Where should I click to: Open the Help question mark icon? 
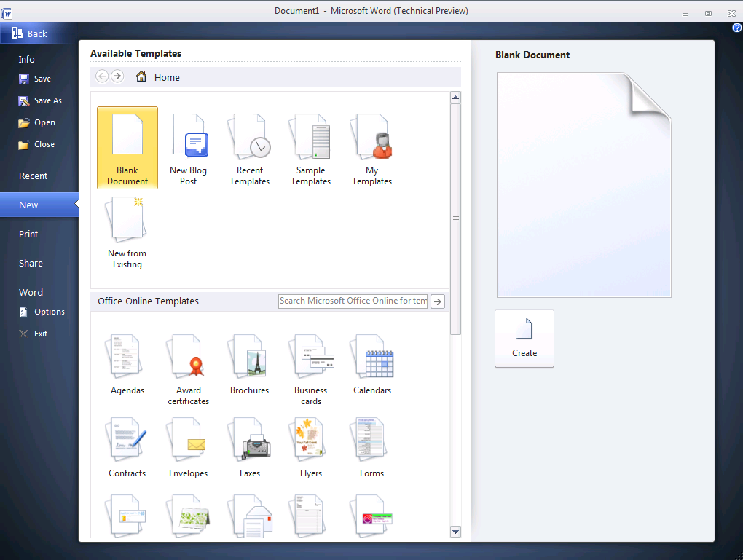tap(737, 28)
